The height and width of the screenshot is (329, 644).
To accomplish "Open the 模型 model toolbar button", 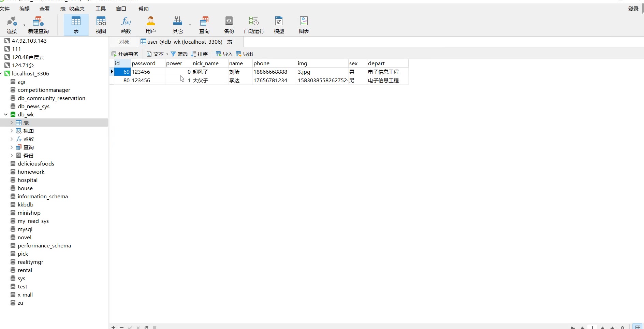I will 279,25.
